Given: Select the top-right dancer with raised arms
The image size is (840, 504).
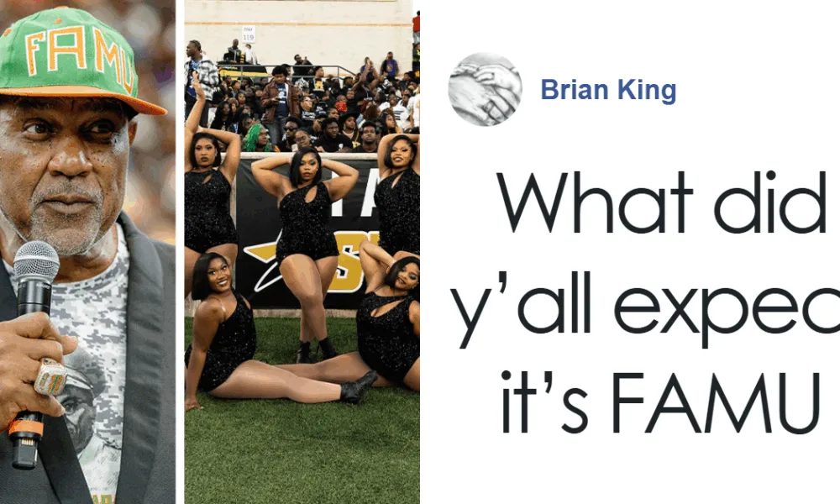Looking at the screenshot, I should point(398,193).
